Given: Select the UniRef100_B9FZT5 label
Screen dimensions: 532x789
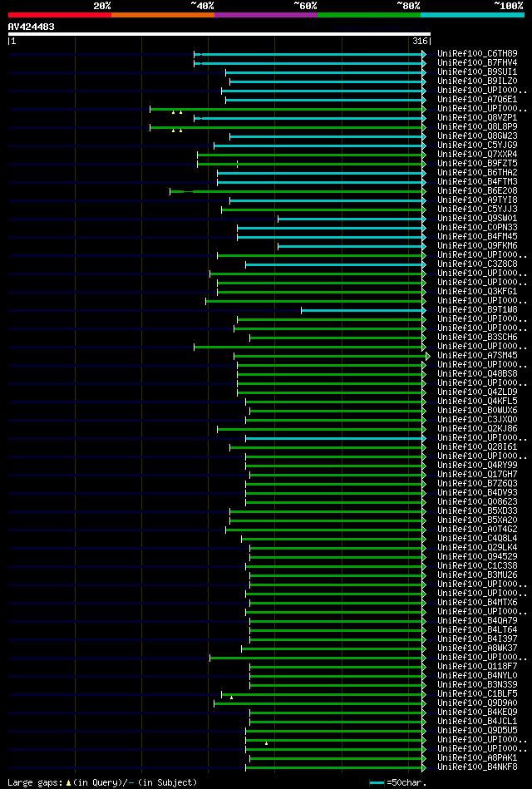Looking at the screenshot, I should [477, 164].
